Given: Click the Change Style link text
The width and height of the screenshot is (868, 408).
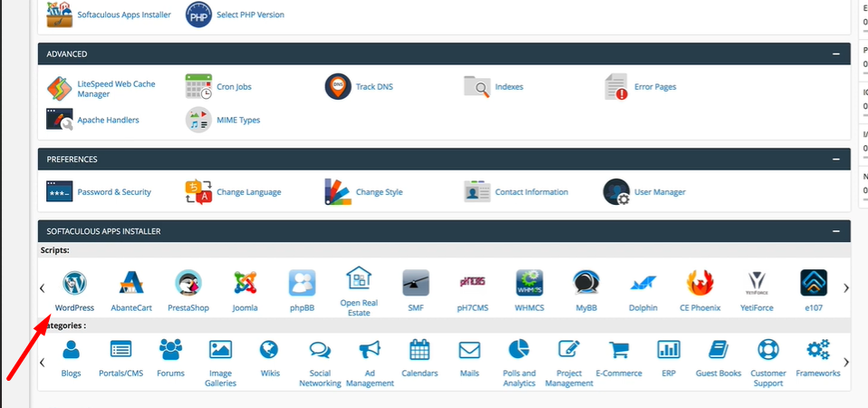Looking at the screenshot, I should pos(380,192).
